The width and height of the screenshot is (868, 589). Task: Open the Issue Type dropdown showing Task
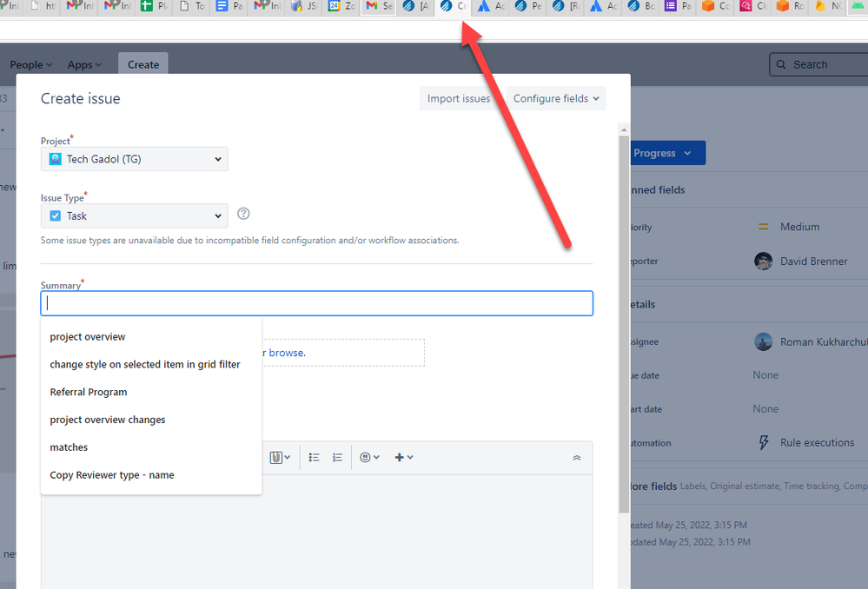point(134,216)
